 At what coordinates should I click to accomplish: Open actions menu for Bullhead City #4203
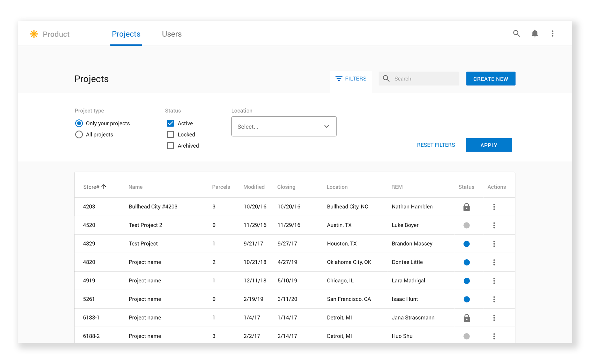tap(494, 207)
